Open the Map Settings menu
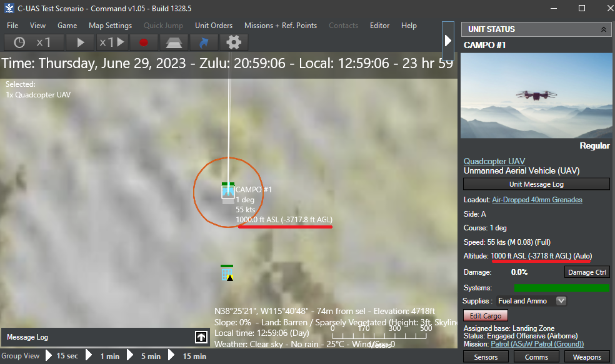The width and height of the screenshot is (615, 364). point(110,26)
